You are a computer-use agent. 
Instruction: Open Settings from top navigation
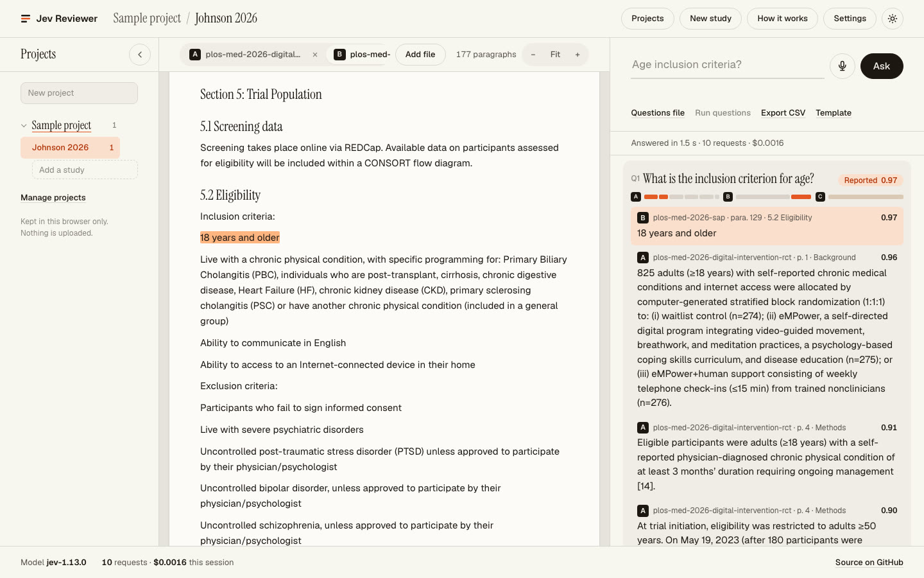click(850, 19)
